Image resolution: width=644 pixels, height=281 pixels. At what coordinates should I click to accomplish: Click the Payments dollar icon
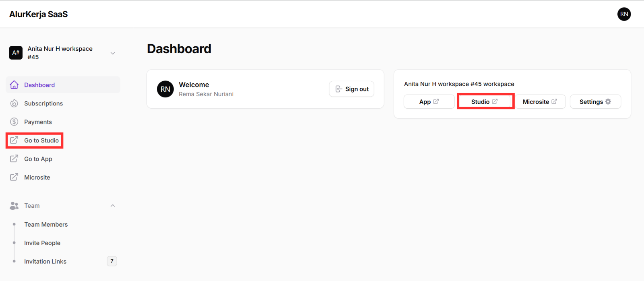tap(14, 122)
